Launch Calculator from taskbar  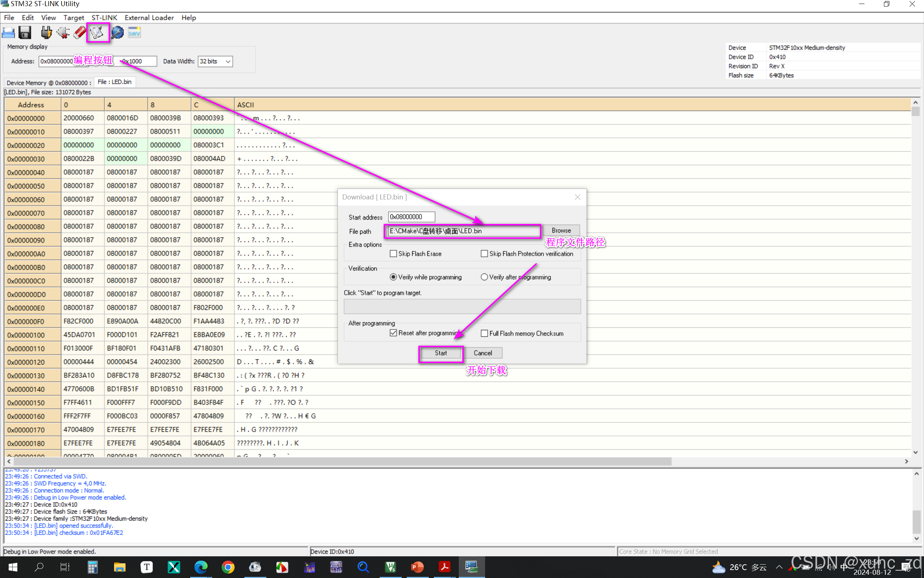(x=92, y=567)
